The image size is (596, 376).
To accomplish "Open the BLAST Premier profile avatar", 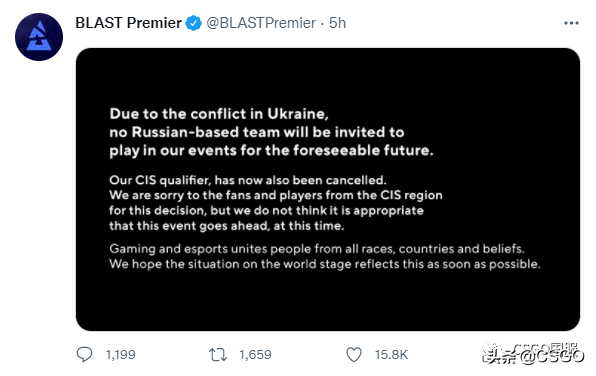I will (x=39, y=37).
